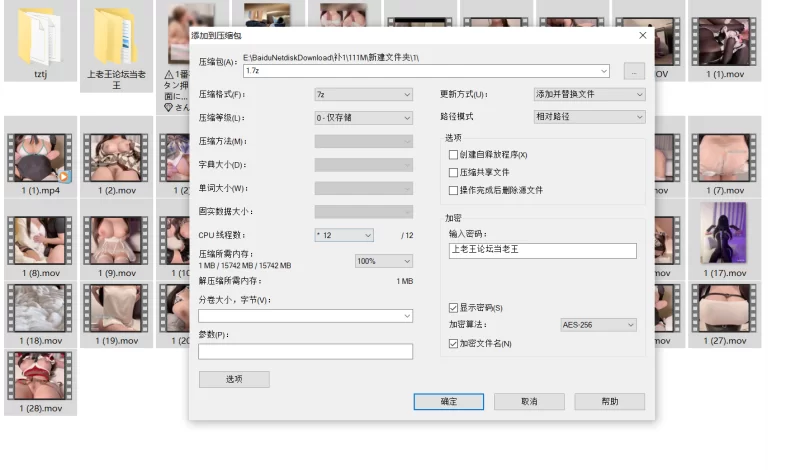Open the archive name 1.7z dropdown

(604, 71)
